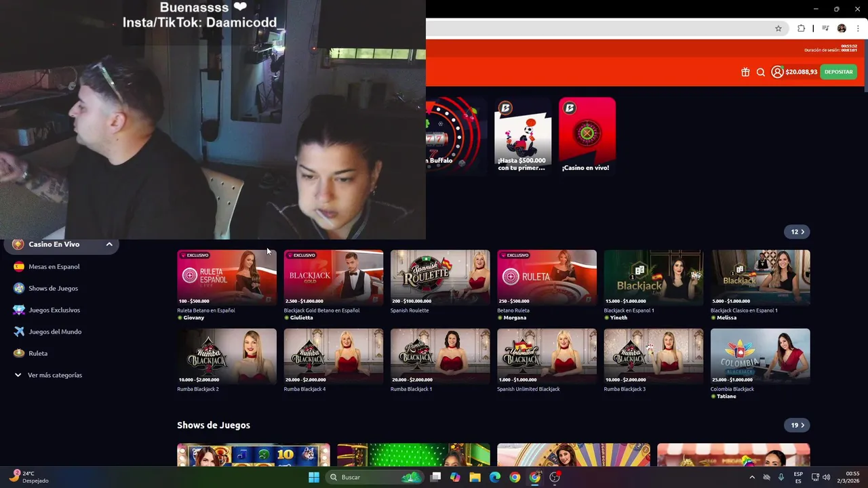This screenshot has height=488, width=868.
Task: Open the Windows Start menu
Action: [x=314, y=477]
